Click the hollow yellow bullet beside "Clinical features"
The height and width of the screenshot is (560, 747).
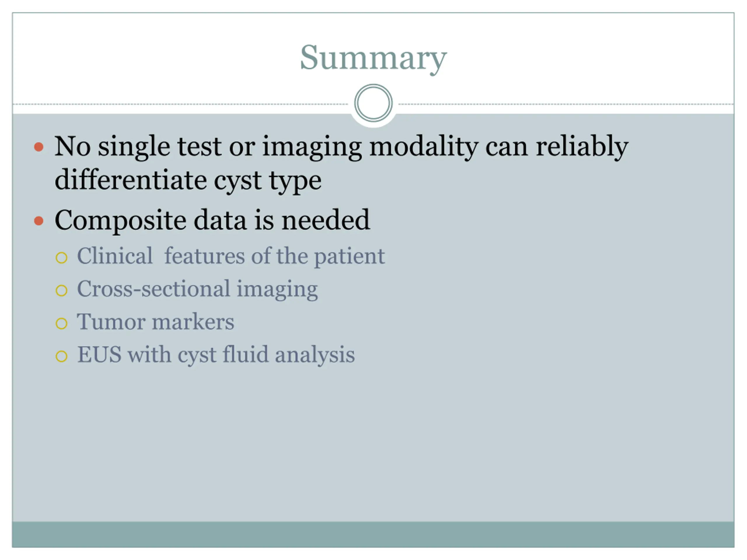coord(62,258)
